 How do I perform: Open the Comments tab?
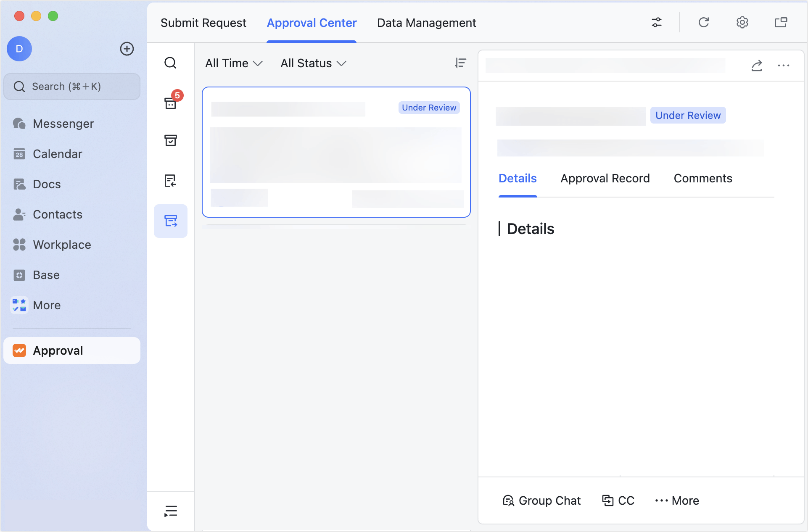(x=702, y=178)
